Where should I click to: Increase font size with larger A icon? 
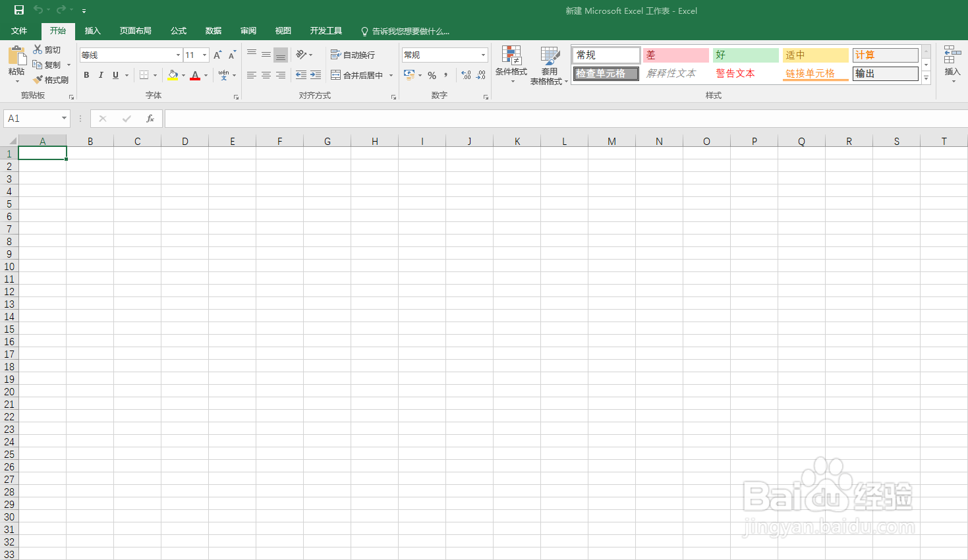coord(217,55)
